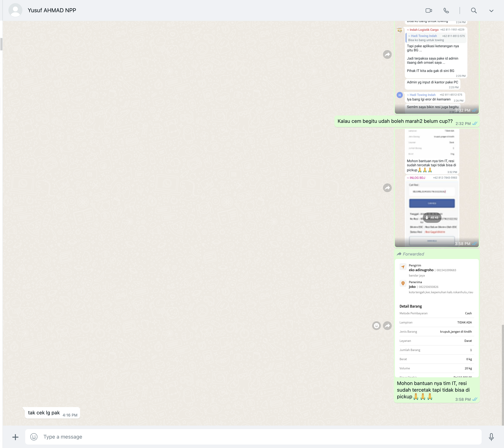Focus the Type a message field

coord(247,437)
